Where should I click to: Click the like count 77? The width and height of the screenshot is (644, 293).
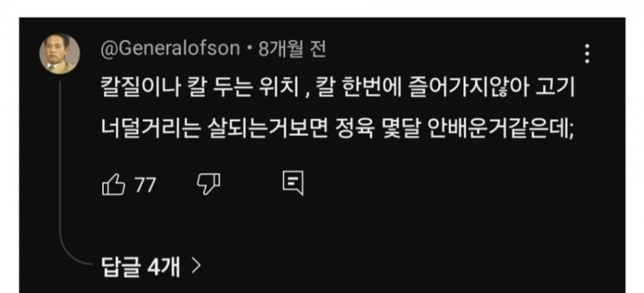[x=145, y=185]
